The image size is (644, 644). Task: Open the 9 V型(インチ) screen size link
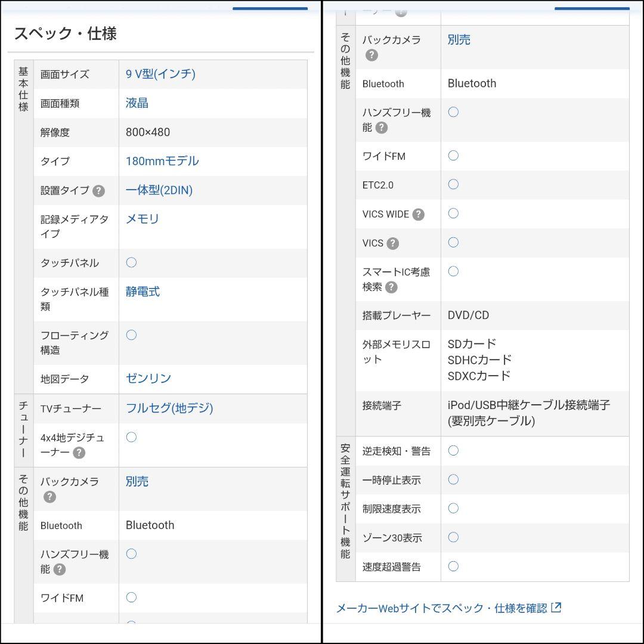click(x=160, y=74)
